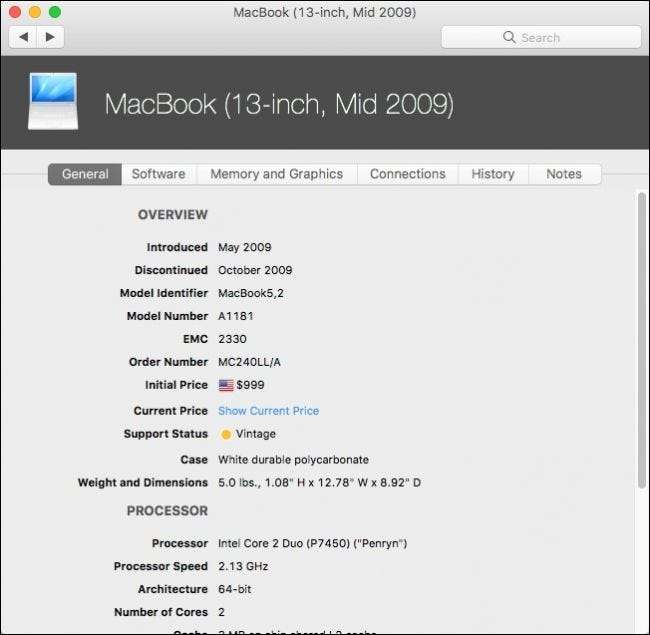Click the Number of Cores label
The height and width of the screenshot is (635, 650).
click(x=161, y=613)
